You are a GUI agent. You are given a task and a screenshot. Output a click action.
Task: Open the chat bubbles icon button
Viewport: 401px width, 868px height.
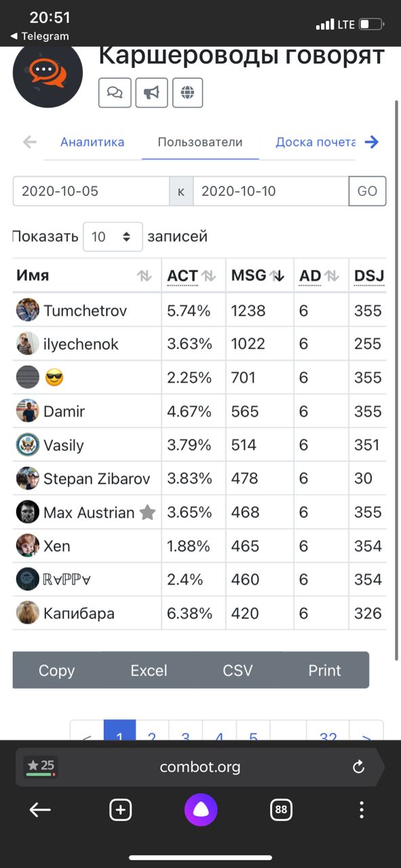(x=115, y=93)
